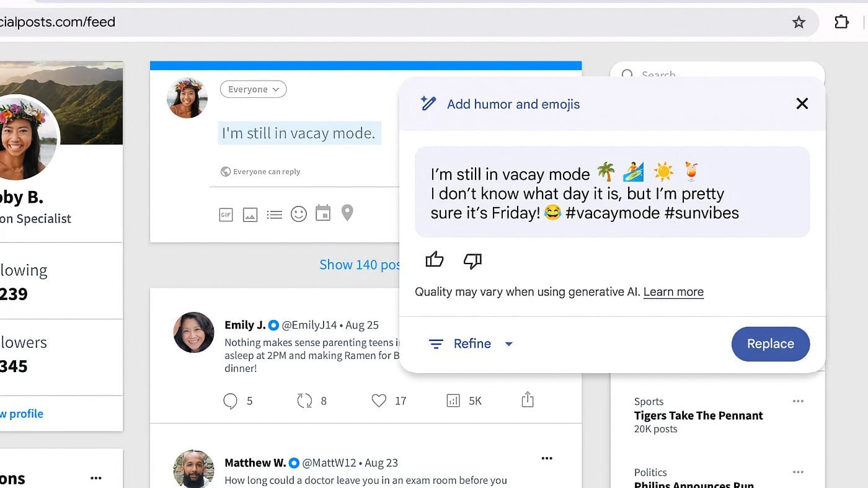Bookmark this page with the star icon
The height and width of the screenshot is (488, 868).
pos(799,22)
